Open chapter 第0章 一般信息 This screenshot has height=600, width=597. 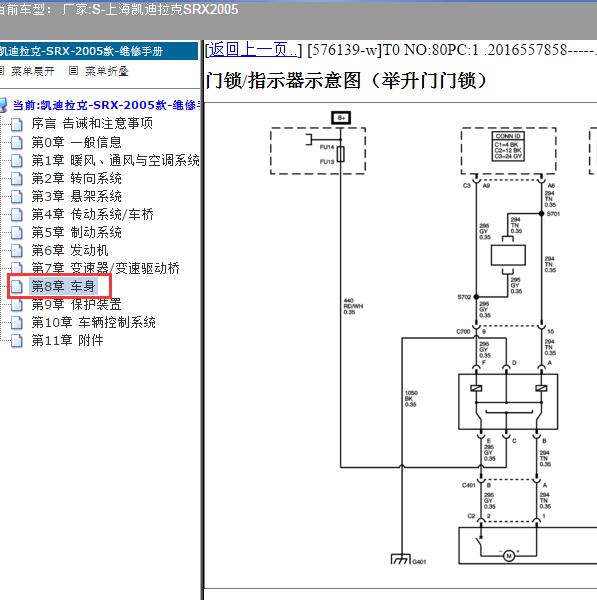[76, 142]
